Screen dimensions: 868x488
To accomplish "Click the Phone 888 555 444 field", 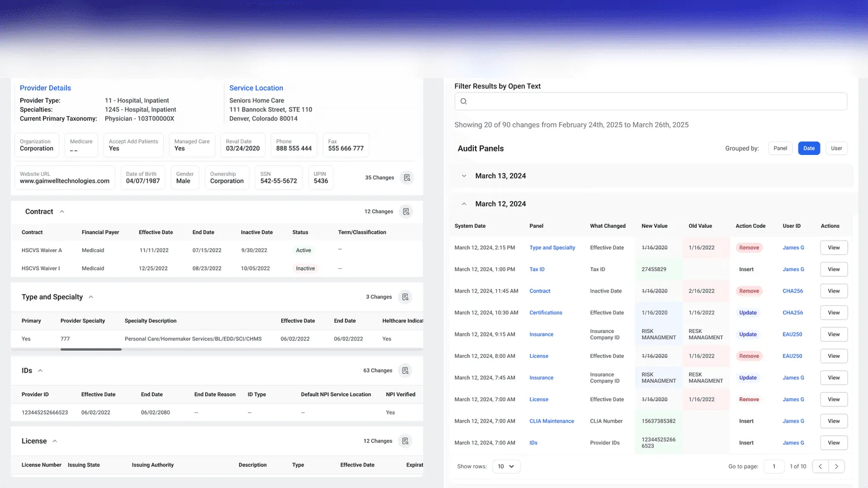I will coord(294,145).
